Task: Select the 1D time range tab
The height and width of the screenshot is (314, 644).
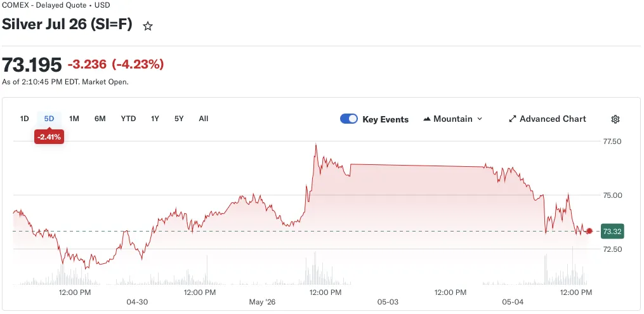Action: click(24, 119)
